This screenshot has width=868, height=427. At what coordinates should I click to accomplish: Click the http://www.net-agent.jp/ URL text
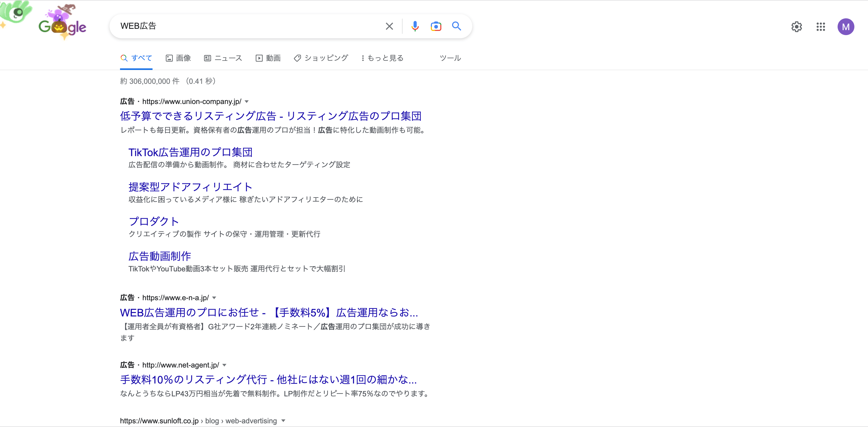(181, 365)
